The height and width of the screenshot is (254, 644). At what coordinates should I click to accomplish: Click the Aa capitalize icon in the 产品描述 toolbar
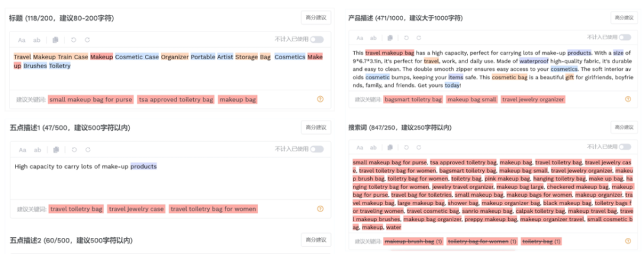(x=360, y=38)
